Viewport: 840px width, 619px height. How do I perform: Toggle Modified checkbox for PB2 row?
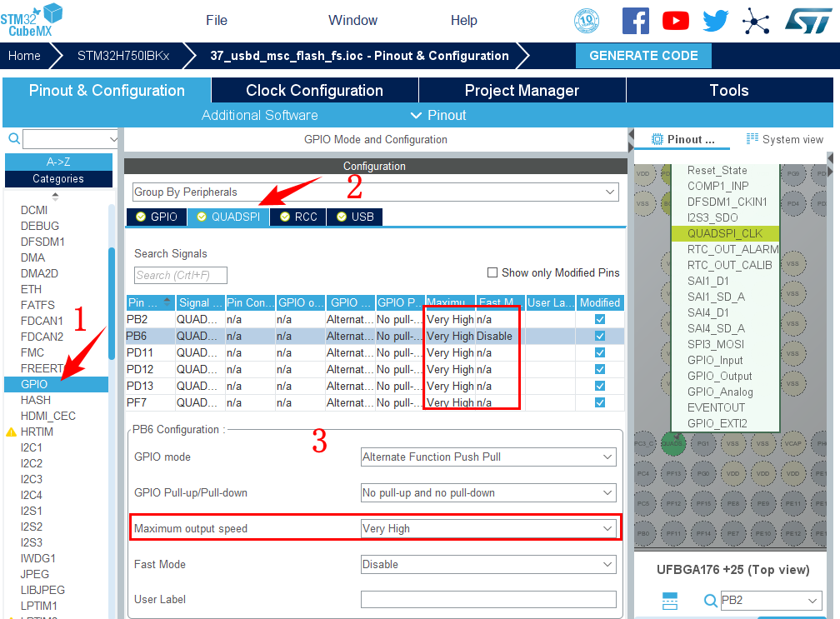600,319
